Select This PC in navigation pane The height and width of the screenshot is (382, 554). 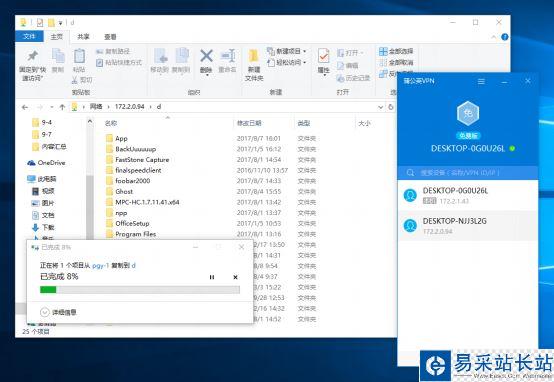[42, 179]
